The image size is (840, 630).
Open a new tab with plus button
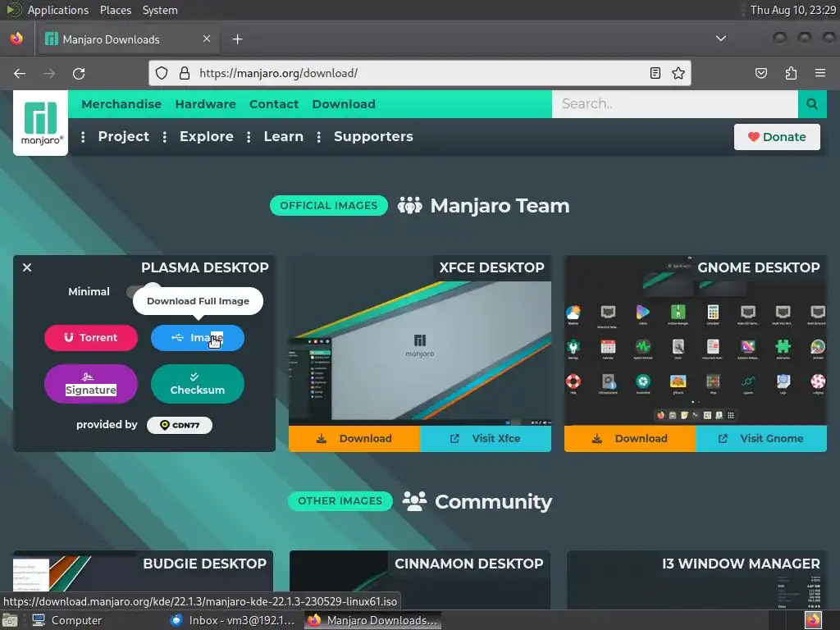pyautogui.click(x=238, y=39)
